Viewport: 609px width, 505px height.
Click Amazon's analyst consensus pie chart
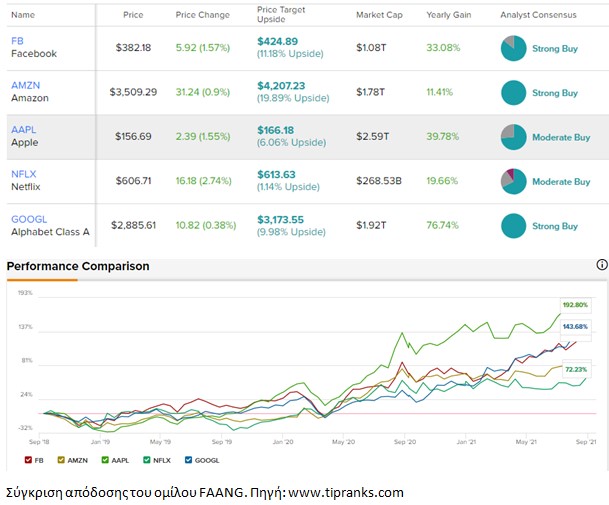[513, 92]
